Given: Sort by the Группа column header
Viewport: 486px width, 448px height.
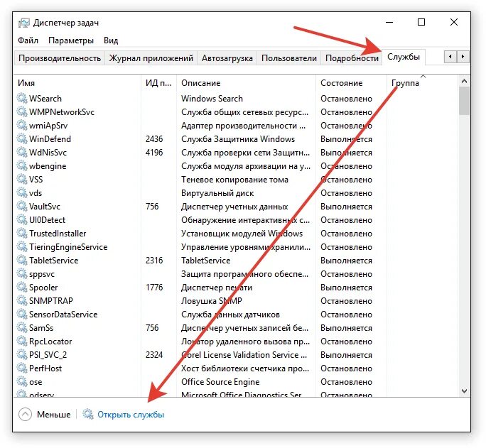Looking at the screenshot, I should (x=423, y=82).
